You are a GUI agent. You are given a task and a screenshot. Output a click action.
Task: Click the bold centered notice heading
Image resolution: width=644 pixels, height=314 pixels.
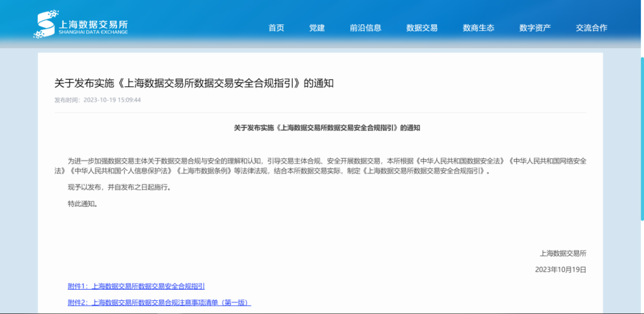[327, 128]
